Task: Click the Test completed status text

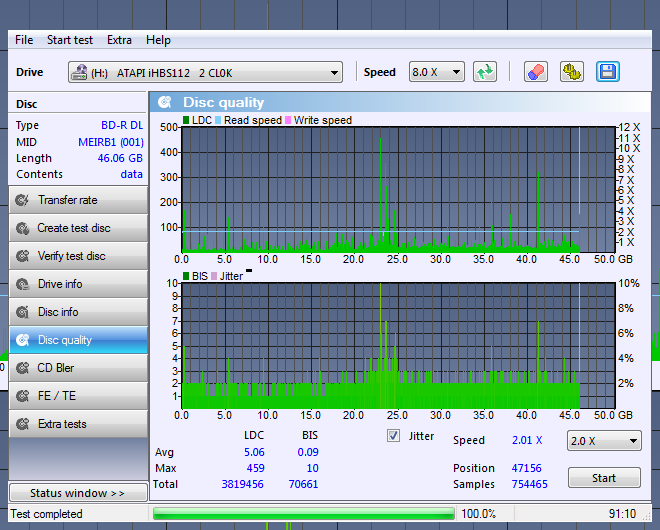Action: click(47, 514)
